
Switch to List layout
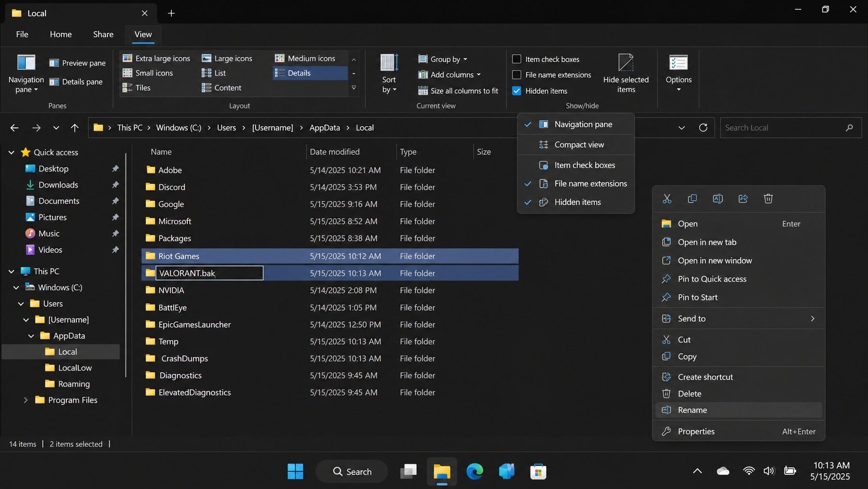213,73
